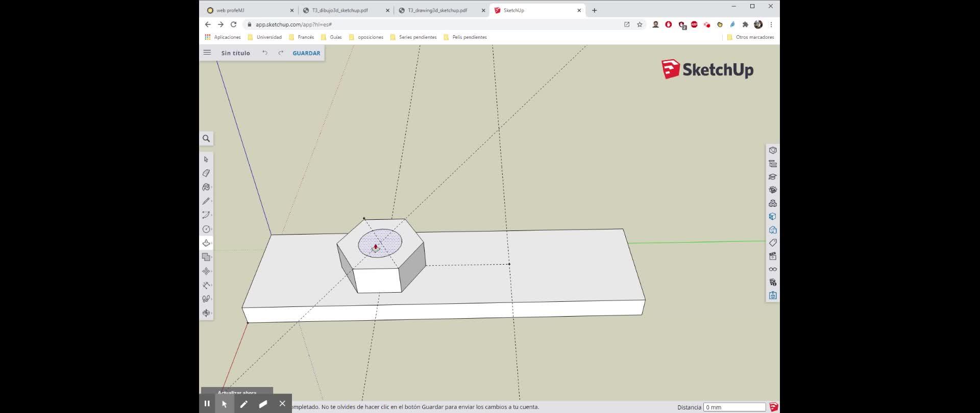
Task: Activate the Select arrow tool
Action: pos(206,160)
